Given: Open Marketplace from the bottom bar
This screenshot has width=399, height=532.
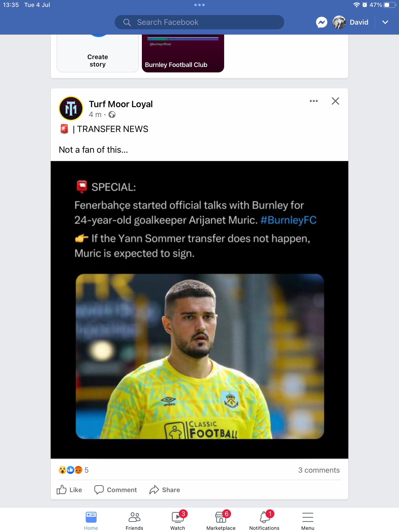Looking at the screenshot, I should 221,520.
